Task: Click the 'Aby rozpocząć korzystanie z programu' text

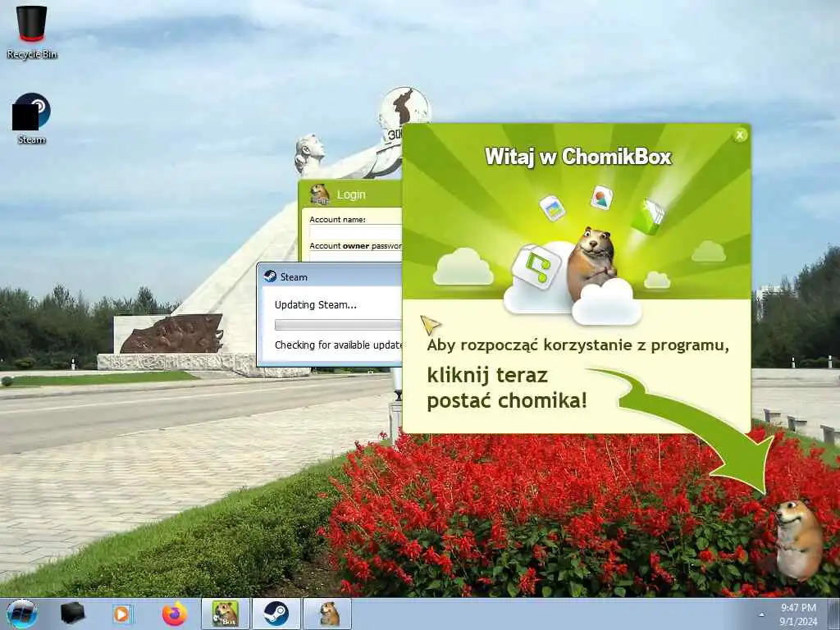Action: coord(578,345)
